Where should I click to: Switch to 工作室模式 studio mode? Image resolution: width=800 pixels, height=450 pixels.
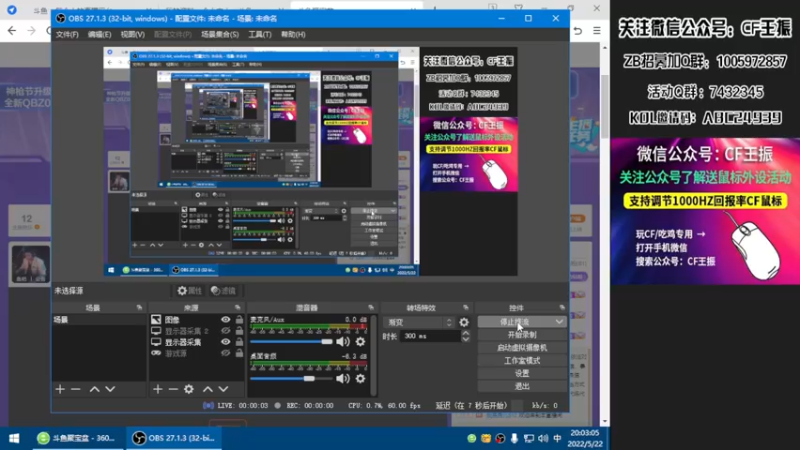522,361
